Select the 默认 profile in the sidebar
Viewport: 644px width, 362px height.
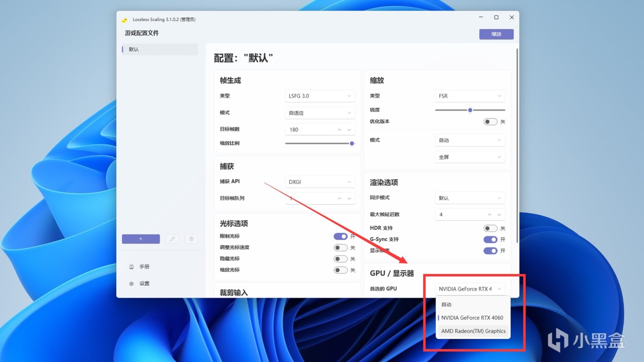pyautogui.click(x=159, y=49)
